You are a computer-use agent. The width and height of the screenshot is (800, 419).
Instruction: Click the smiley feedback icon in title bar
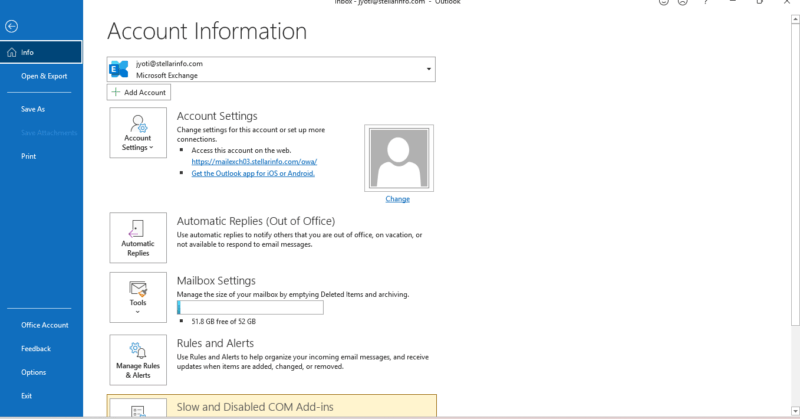(x=663, y=2)
